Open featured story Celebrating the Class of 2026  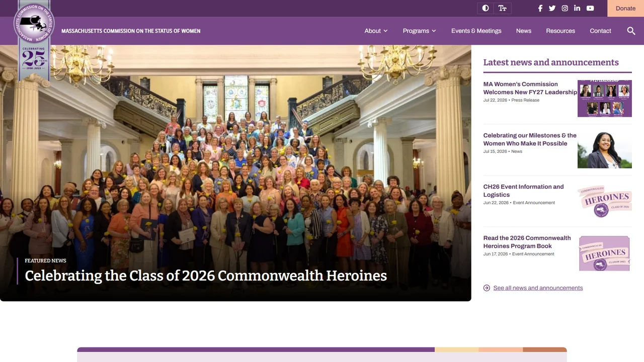click(206, 276)
